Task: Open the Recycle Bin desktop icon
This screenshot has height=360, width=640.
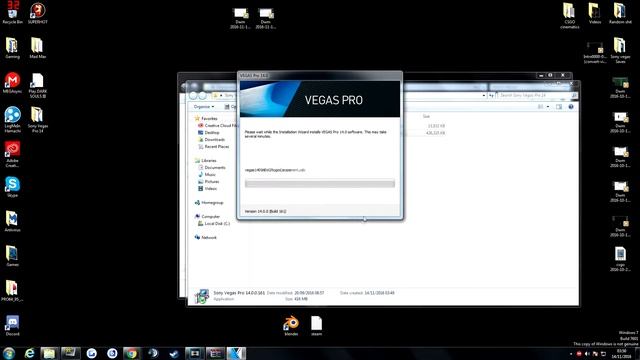Action: coord(13,13)
